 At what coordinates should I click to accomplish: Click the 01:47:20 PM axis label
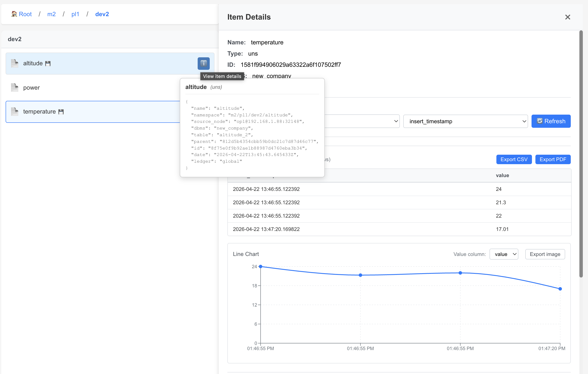(x=552, y=348)
